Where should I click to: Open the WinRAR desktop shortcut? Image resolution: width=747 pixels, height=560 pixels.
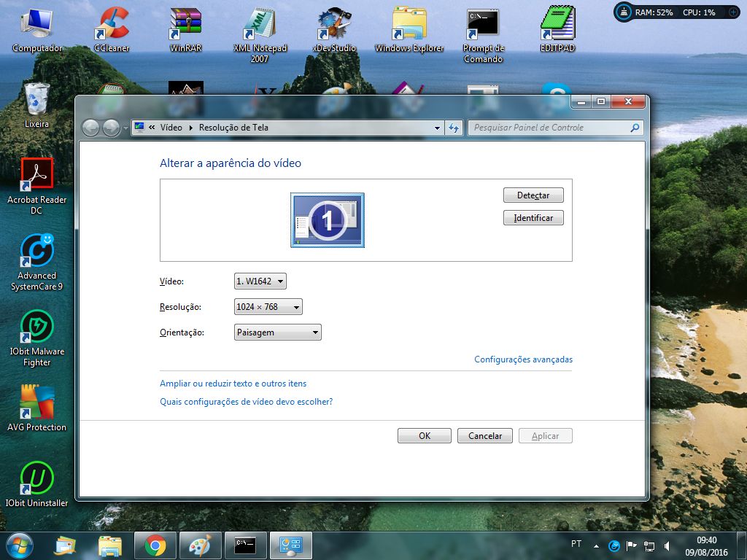pos(186,29)
